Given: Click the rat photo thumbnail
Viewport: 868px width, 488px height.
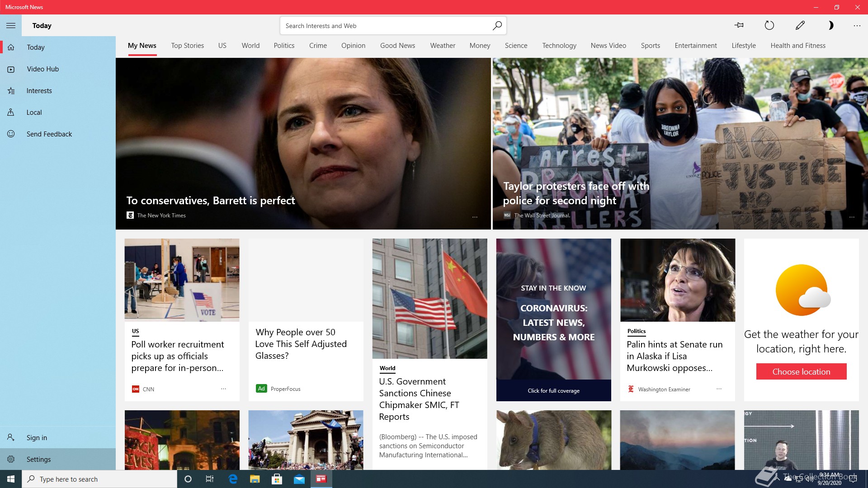Looking at the screenshot, I should [553, 440].
